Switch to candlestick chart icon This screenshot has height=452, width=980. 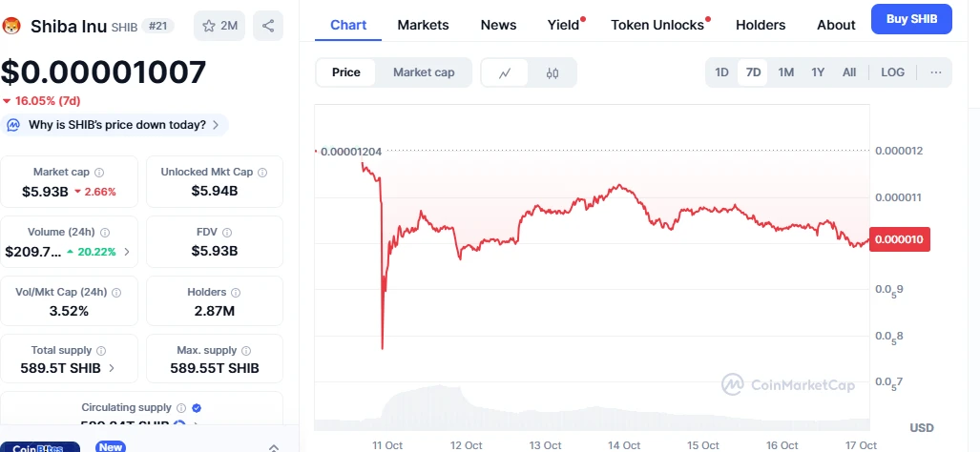tap(552, 72)
